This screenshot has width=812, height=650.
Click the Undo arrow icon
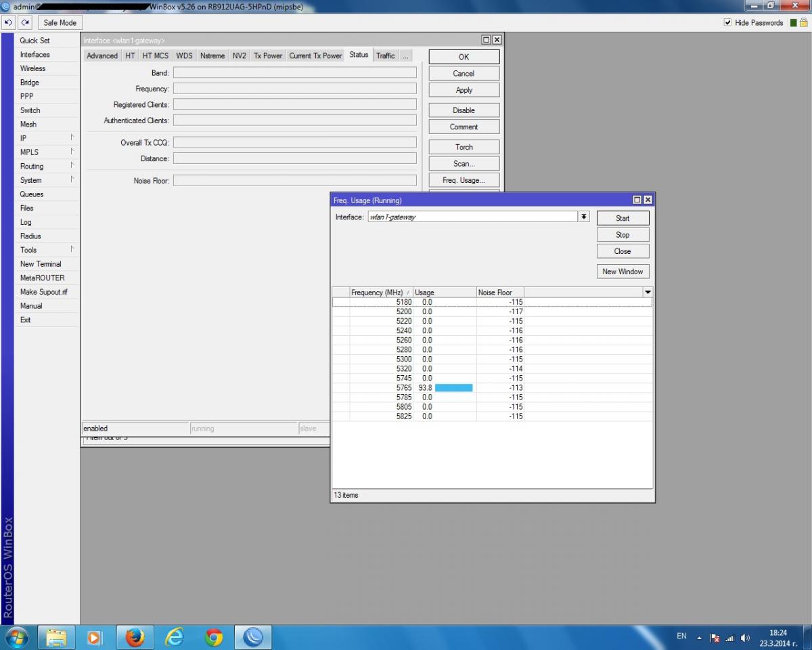point(9,22)
